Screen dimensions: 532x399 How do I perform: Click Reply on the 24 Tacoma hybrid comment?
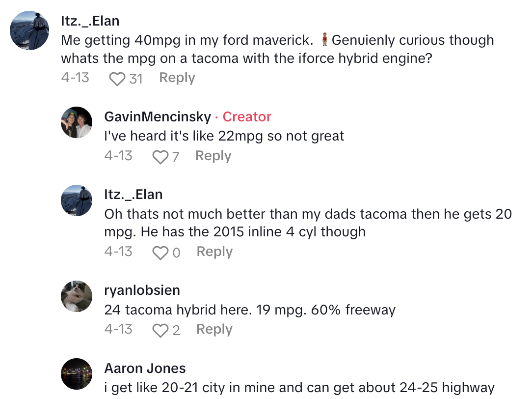(x=214, y=329)
